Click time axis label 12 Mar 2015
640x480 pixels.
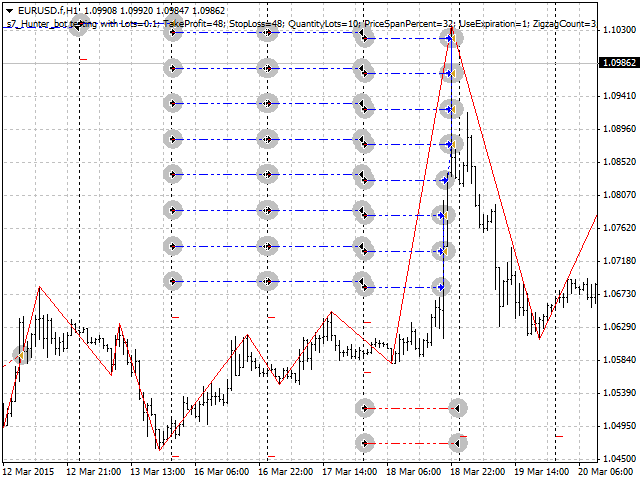(29, 472)
